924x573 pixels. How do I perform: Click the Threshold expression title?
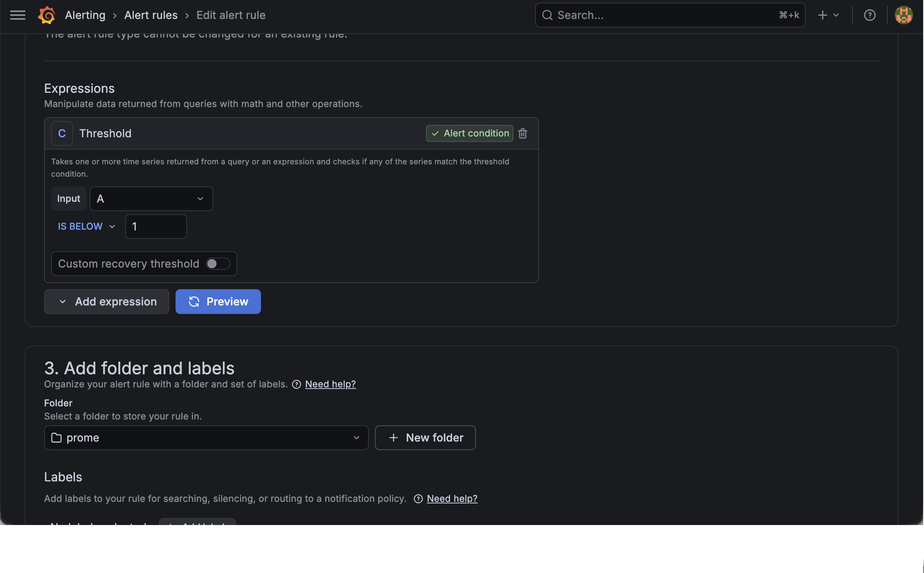[105, 133]
